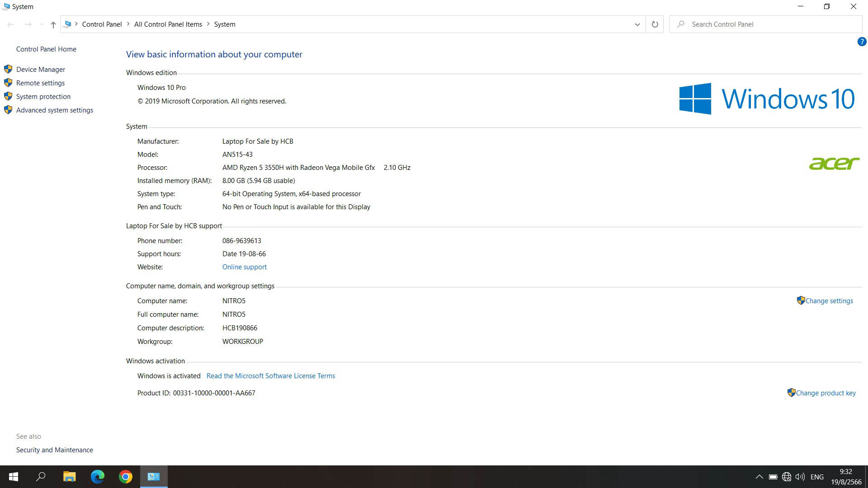868x488 pixels.
Task: Select the Product ID value text
Action: (x=214, y=393)
